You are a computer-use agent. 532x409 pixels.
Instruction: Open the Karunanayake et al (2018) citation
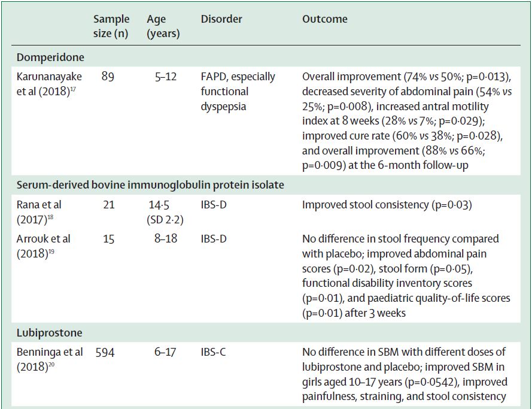point(48,84)
